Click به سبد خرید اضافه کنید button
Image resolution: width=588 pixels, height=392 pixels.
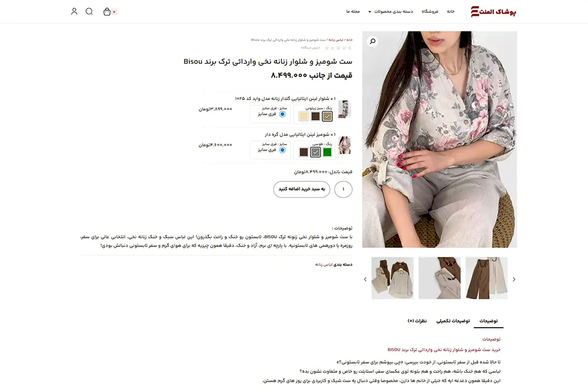click(x=302, y=189)
